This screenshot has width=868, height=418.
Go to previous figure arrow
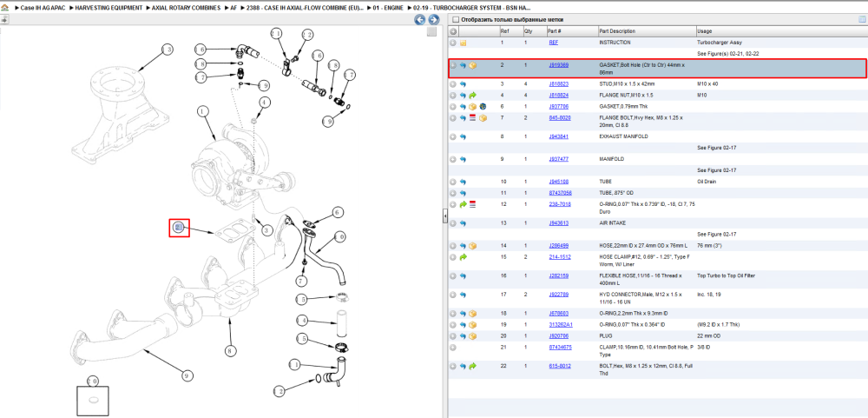[420, 20]
